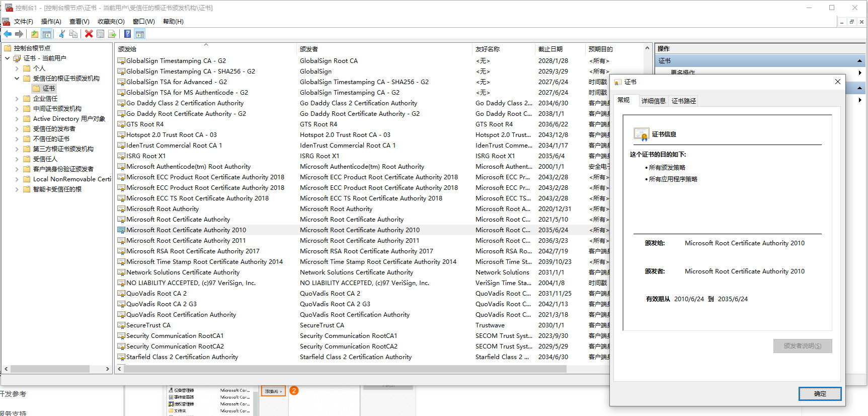Go back using the blue arrow

point(8,34)
